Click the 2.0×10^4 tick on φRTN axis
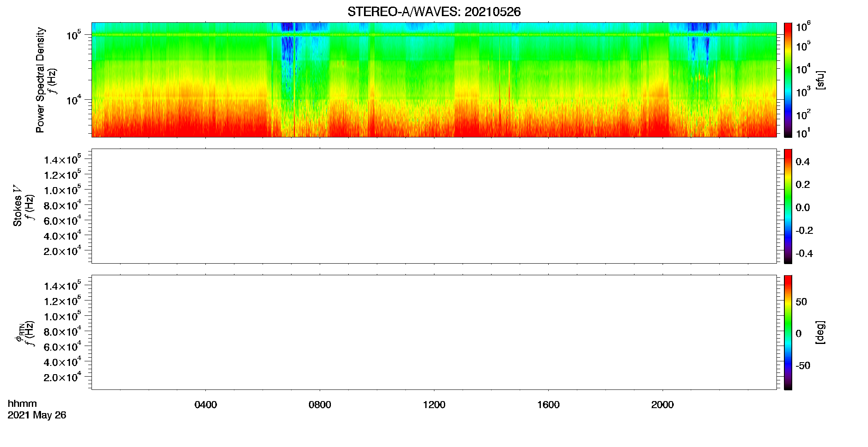The image size is (868, 447). tap(62, 377)
